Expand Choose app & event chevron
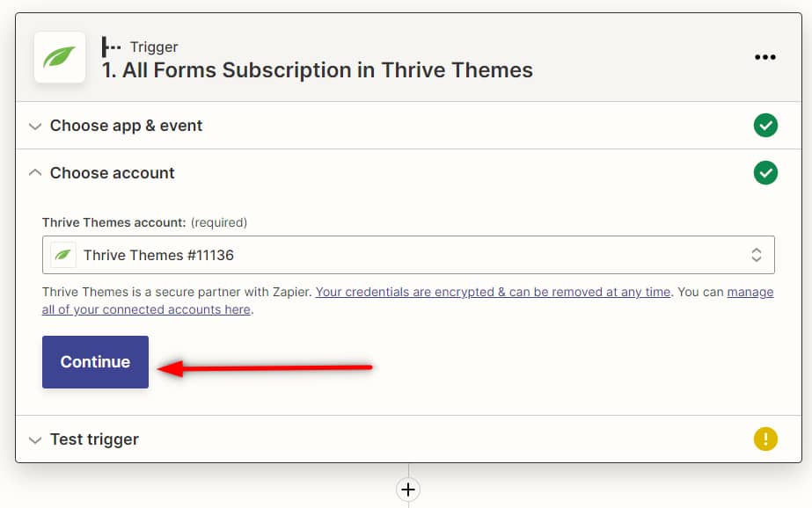812x508 pixels. [35, 127]
